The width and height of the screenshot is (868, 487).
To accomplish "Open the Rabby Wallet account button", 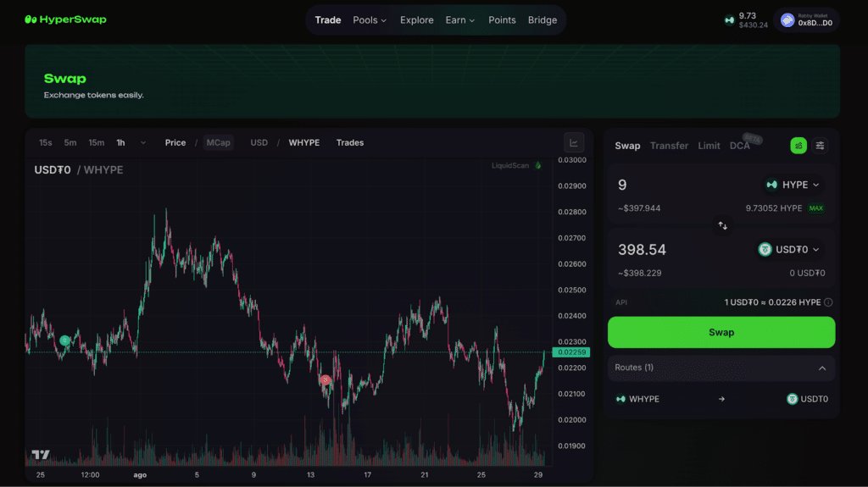I will point(806,20).
